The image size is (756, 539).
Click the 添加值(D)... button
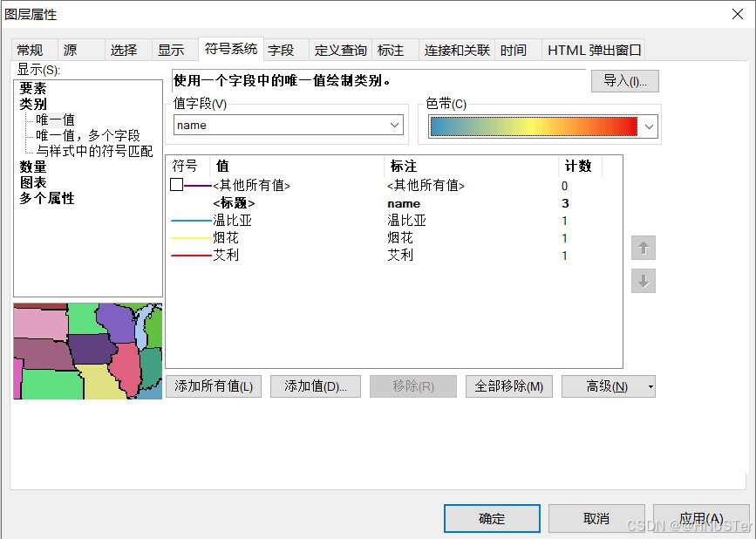316,386
